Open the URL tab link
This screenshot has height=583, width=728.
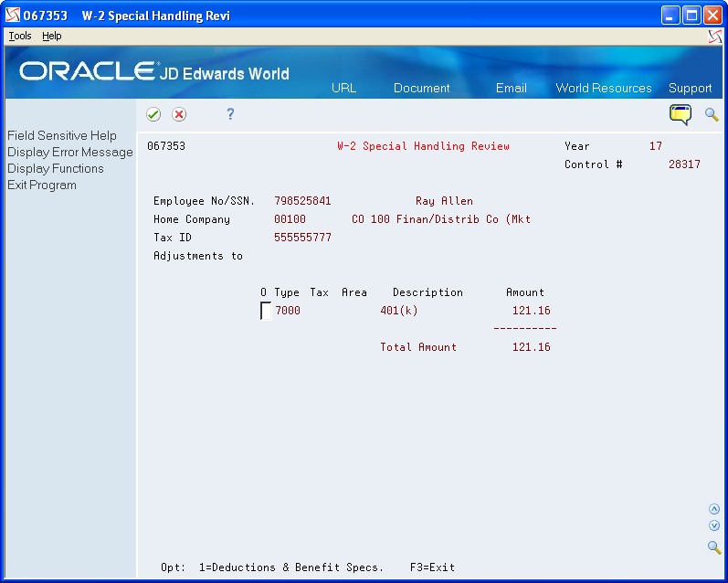(344, 88)
